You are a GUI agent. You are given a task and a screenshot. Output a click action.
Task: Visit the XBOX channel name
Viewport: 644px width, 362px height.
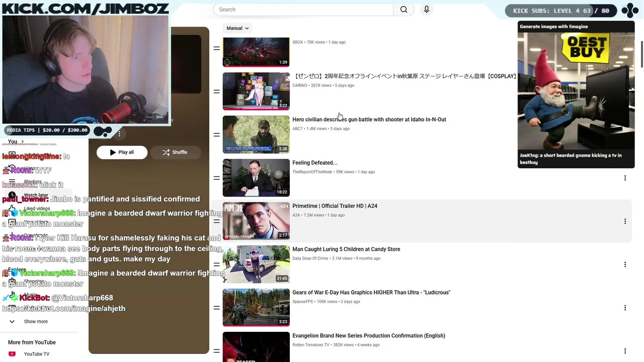(298, 42)
